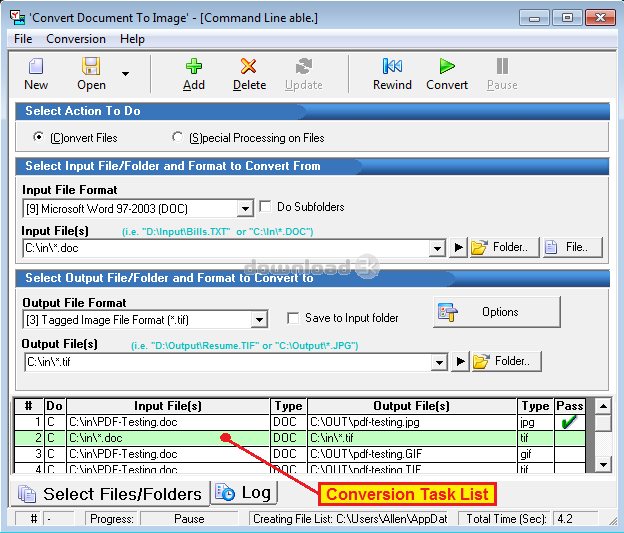Screen dimensions: 624x533
Task: Open the File menu
Action: coord(23,39)
